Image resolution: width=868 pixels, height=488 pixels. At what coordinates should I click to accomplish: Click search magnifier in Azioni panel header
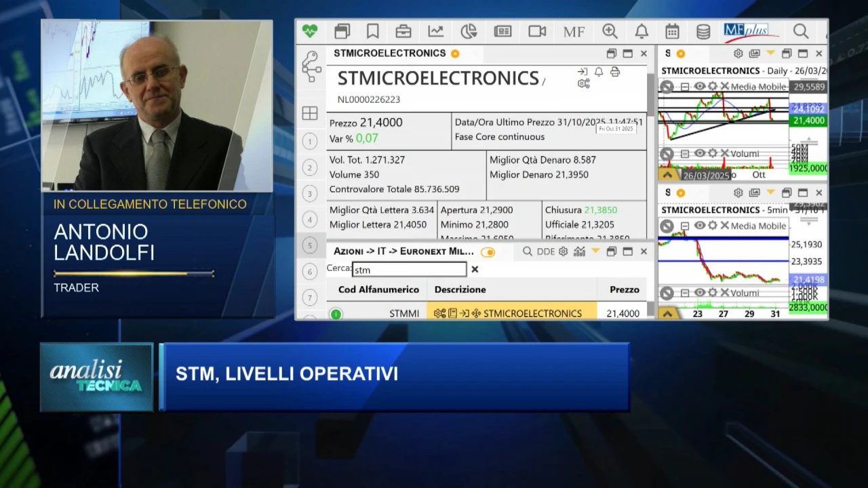pos(528,251)
